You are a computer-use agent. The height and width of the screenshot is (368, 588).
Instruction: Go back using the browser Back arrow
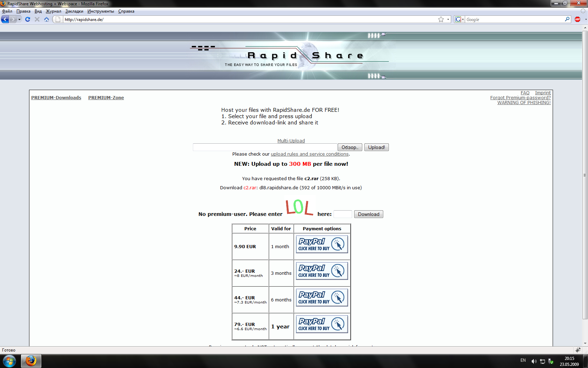5,19
